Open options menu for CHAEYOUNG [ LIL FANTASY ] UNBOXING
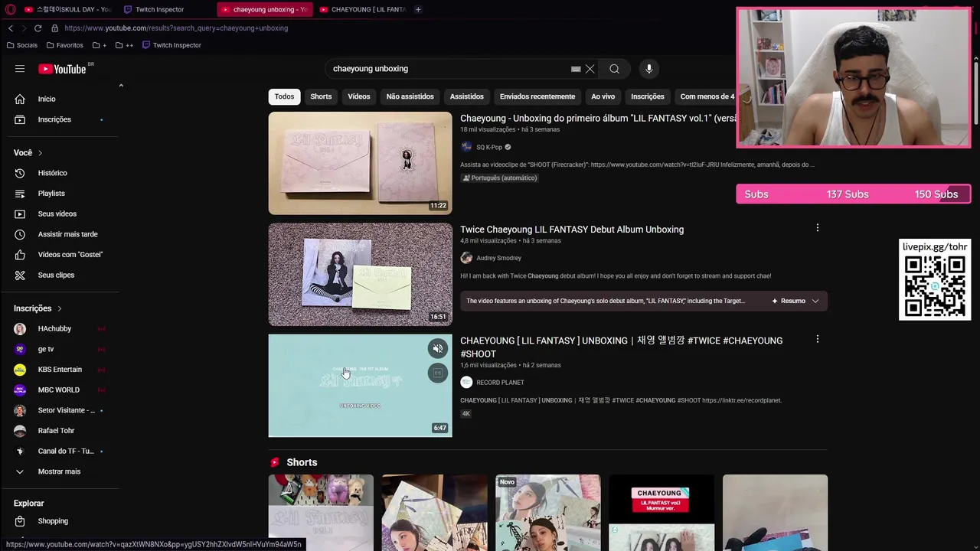Viewport: 980px width, 551px height. 817,339
